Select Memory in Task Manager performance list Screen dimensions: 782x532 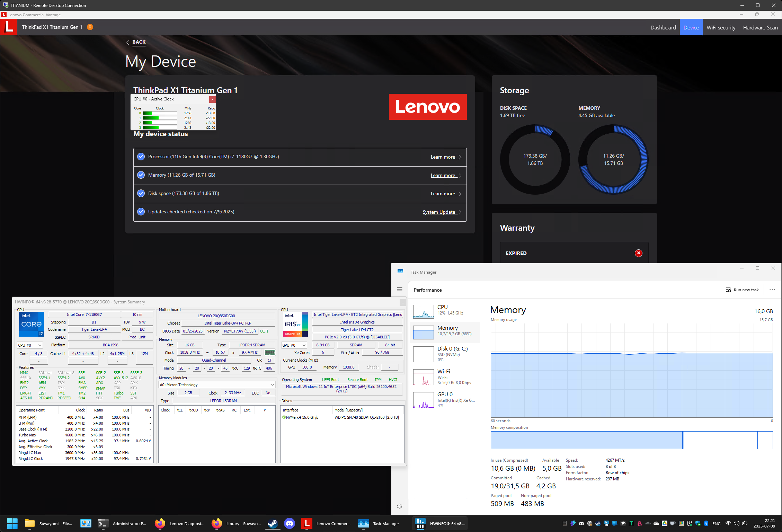click(x=445, y=332)
